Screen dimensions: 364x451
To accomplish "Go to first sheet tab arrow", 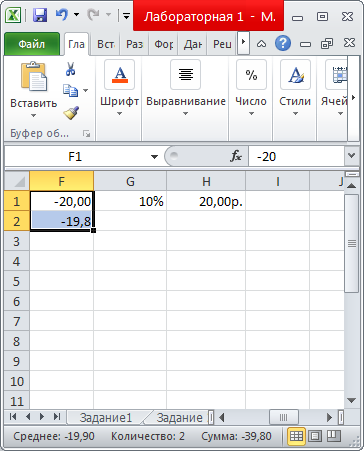I will pos(13,417).
